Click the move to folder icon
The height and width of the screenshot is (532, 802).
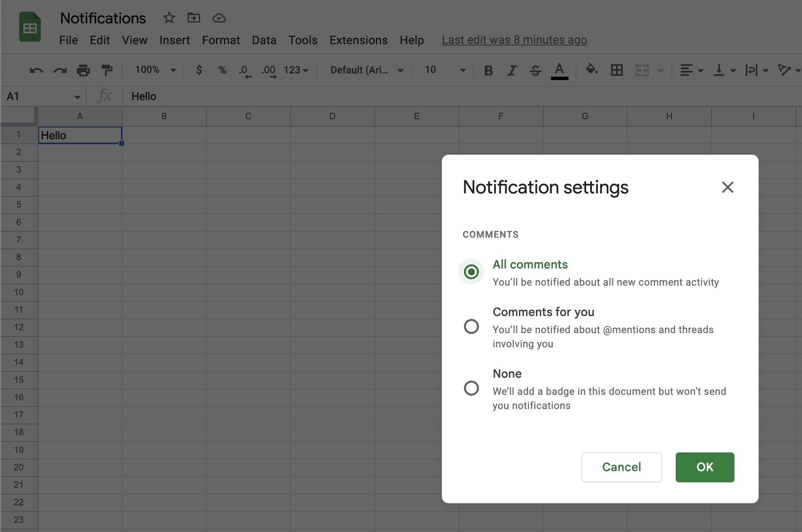194,18
